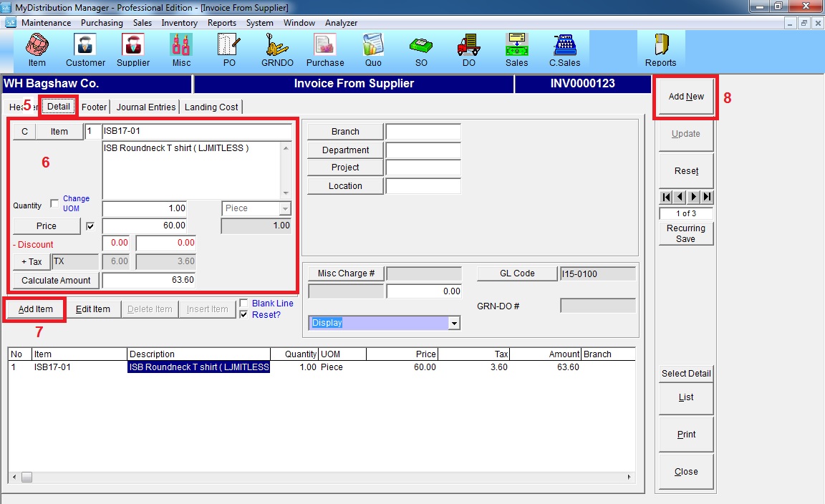
Task: Open the Display dropdown list
Action: 453,324
